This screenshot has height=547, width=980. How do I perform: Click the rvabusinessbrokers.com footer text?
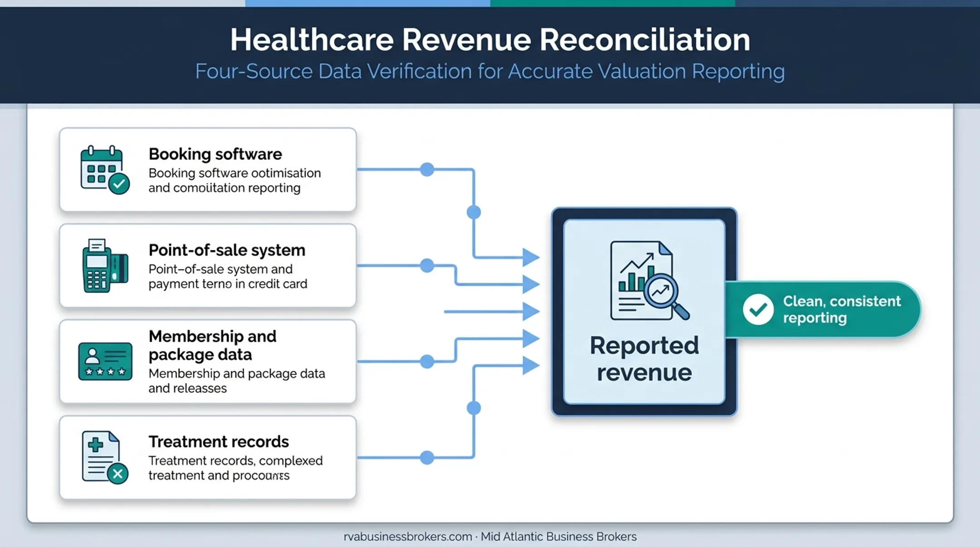(407, 537)
